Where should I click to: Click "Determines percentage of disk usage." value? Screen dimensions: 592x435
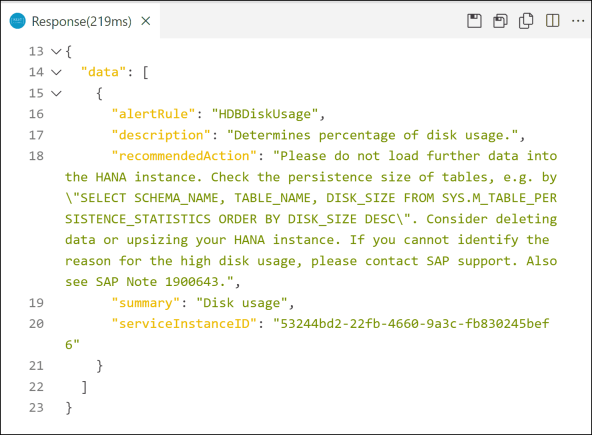tap(372, 135)
